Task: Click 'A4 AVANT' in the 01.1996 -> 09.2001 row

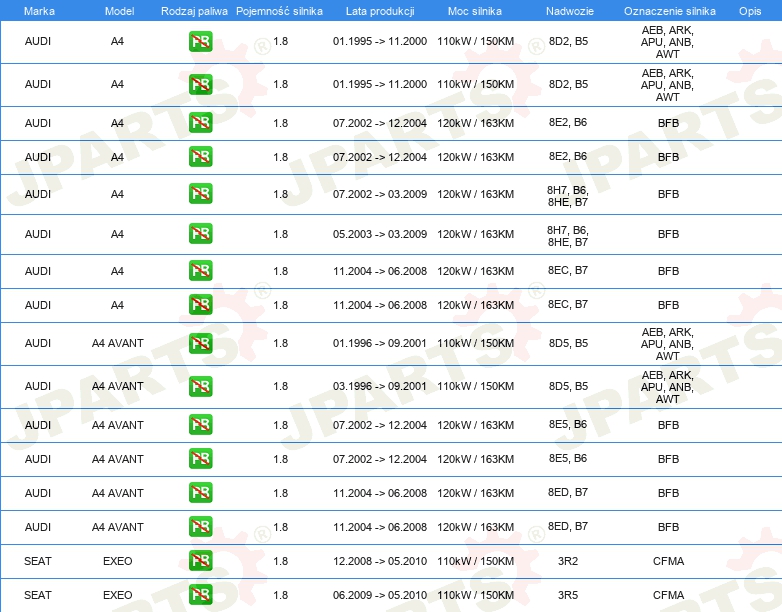Action: coord(118,343)
